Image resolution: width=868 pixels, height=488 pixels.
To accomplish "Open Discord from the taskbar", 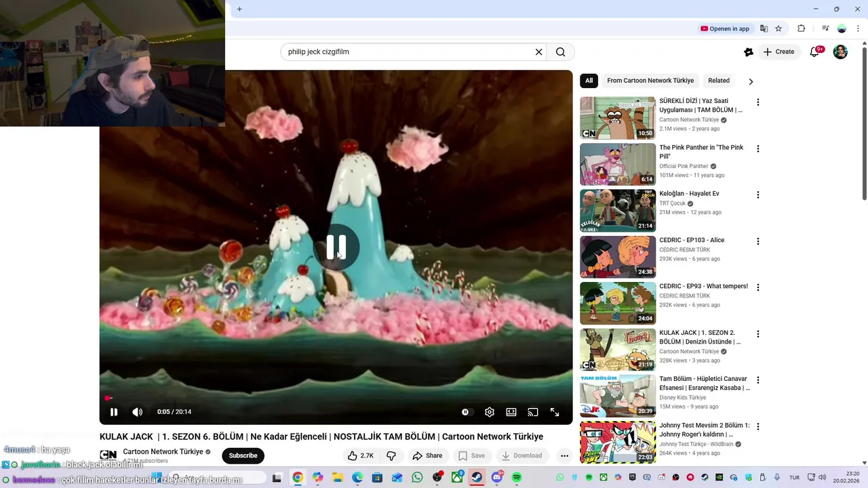I will [497, 478].
